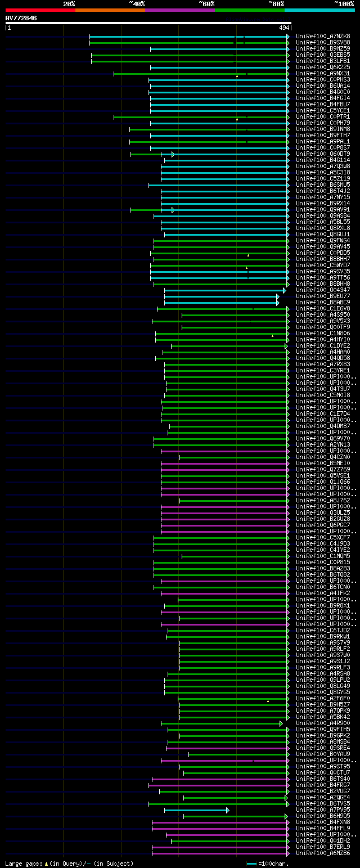
Task: Select the UniRef100_C1DYE2 label
Action: point(323,345)
